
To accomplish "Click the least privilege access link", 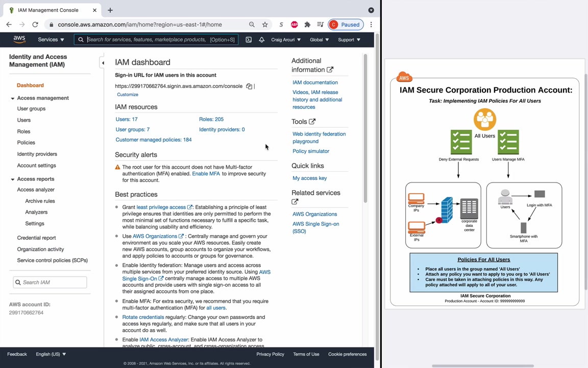I will coord(161,207).
